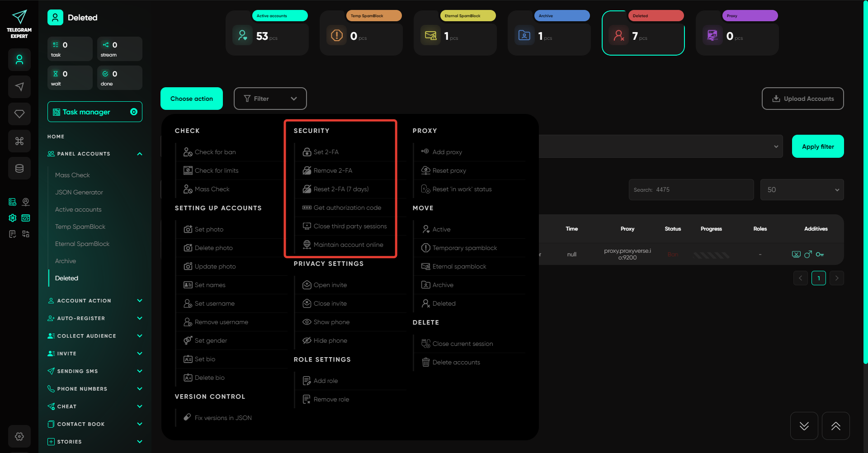This screenshot has width=868, height=453.
Task: Select the Archive status card
Action: (x=549, y=33)
